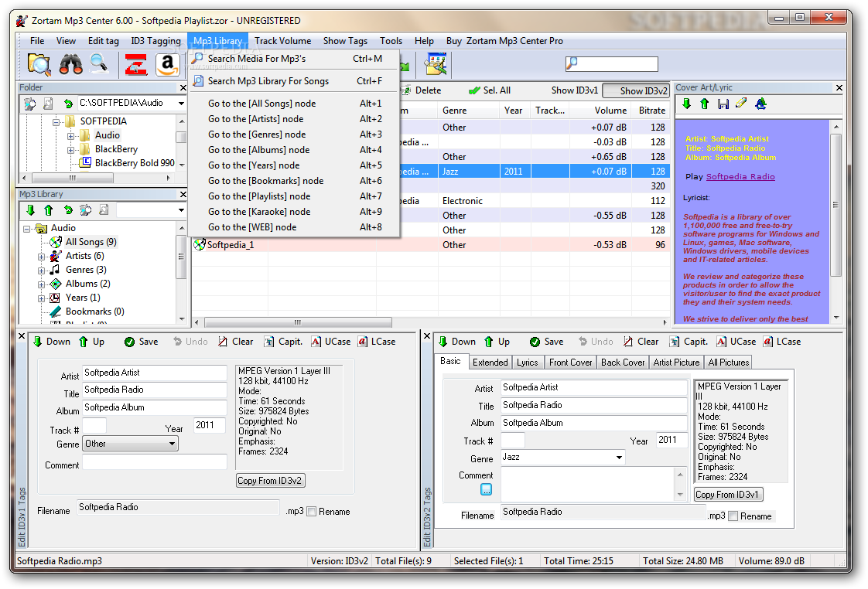Click the ID3v1 Artist field
The width and height of the screenshot is (868, 589).
tap(154, 373)
